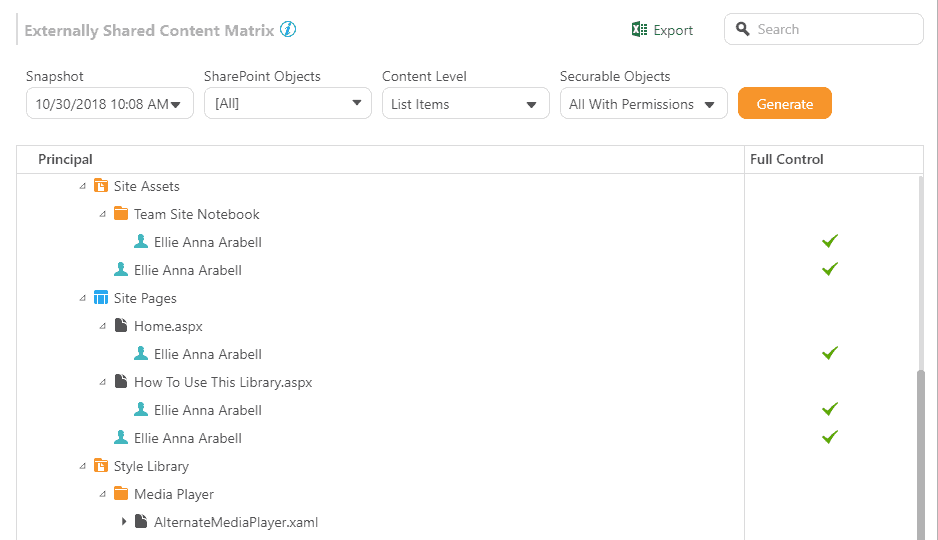Click the info icon beside Externally Shared Content Matrix

288,30
